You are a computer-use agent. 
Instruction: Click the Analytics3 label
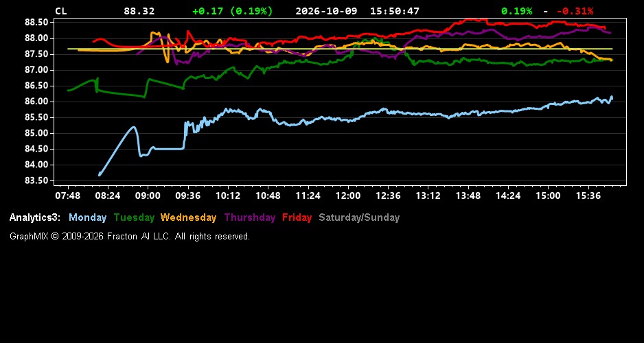(35, 218)
